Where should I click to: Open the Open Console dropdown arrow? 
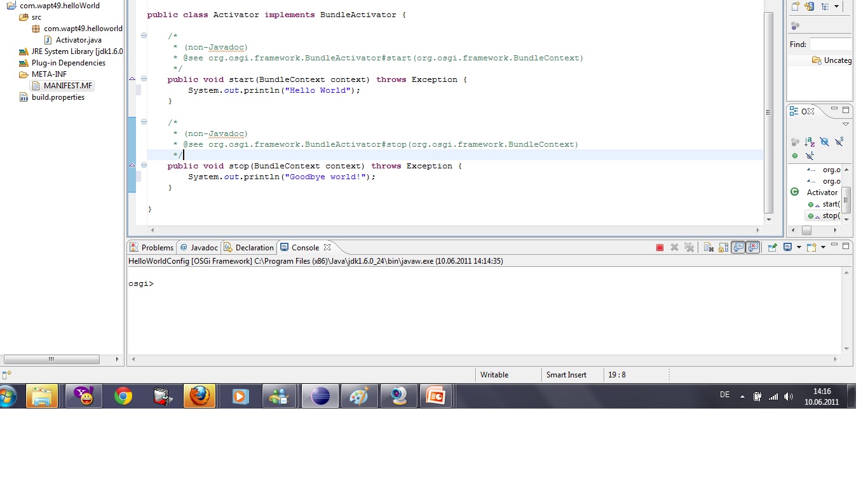(823, 248)
